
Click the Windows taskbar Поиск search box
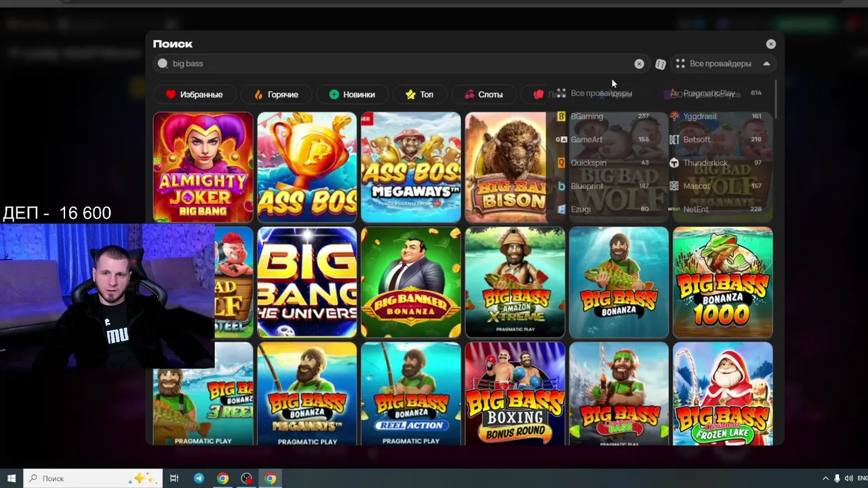[93, 479]
